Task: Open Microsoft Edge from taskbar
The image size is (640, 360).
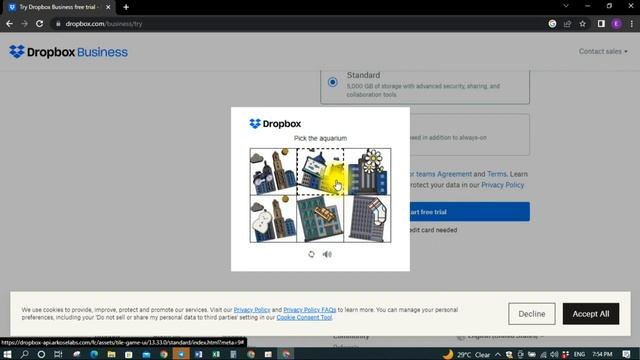Action: pos(94,354)
